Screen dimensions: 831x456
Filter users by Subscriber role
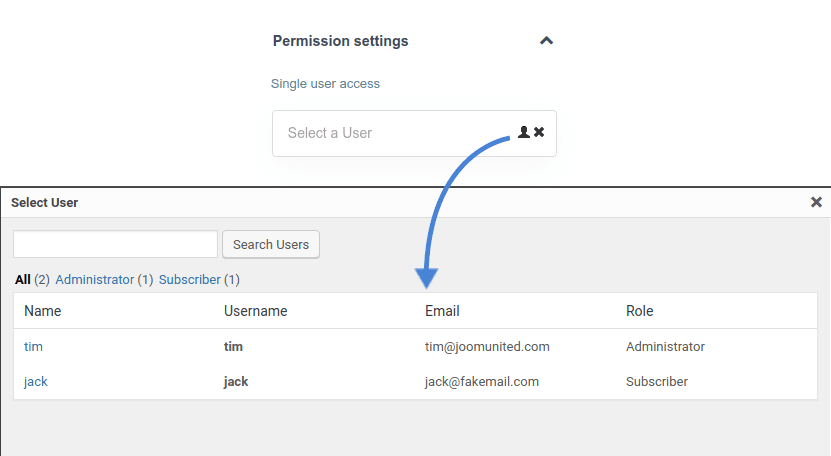(189, 280)
